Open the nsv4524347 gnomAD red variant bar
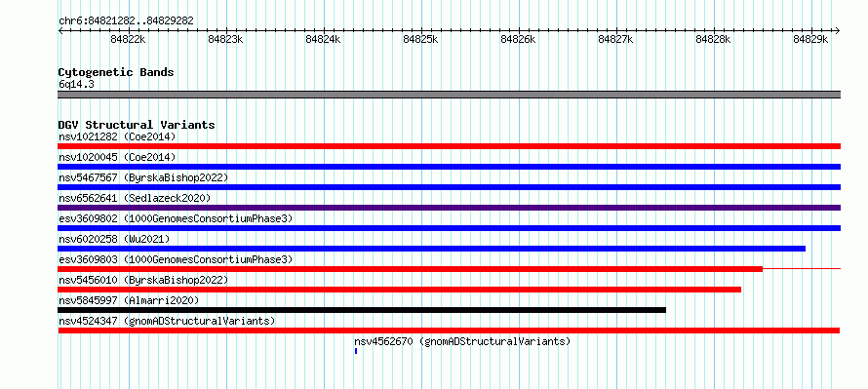The width and height of the screenshot is (868, 389). (x=449, y=331)
